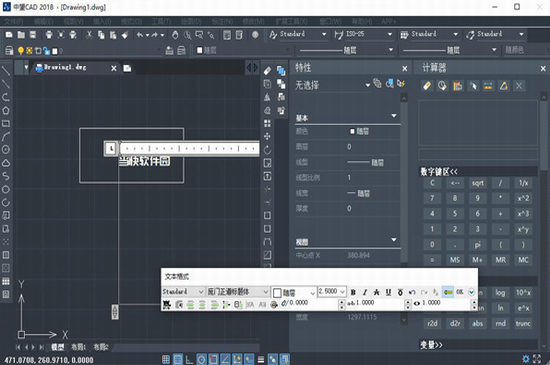Image resolution: width=550 pixels, height=365 pixels.
Task: Click the Save drawing icon
Action: pos(33,34)
